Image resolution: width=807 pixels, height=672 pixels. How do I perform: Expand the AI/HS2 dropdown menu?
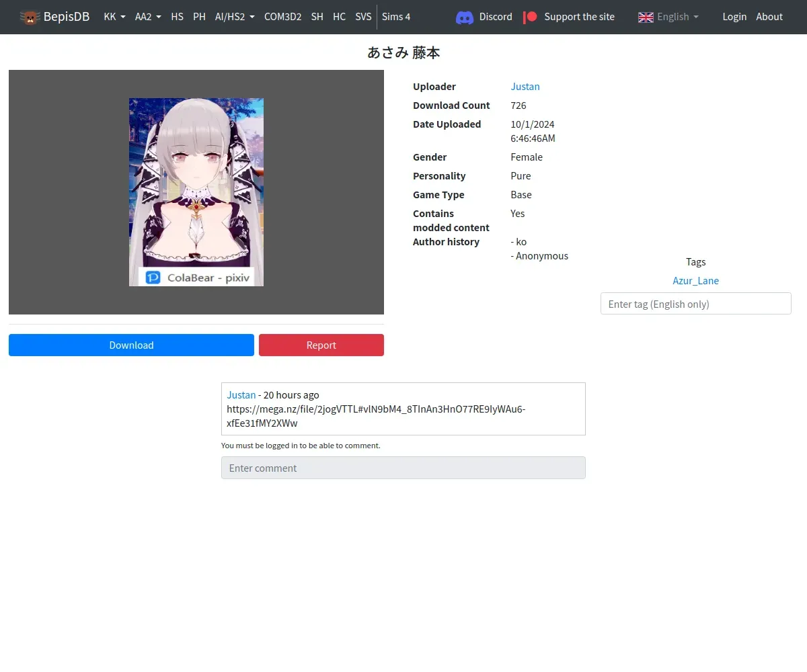[235, 17]
